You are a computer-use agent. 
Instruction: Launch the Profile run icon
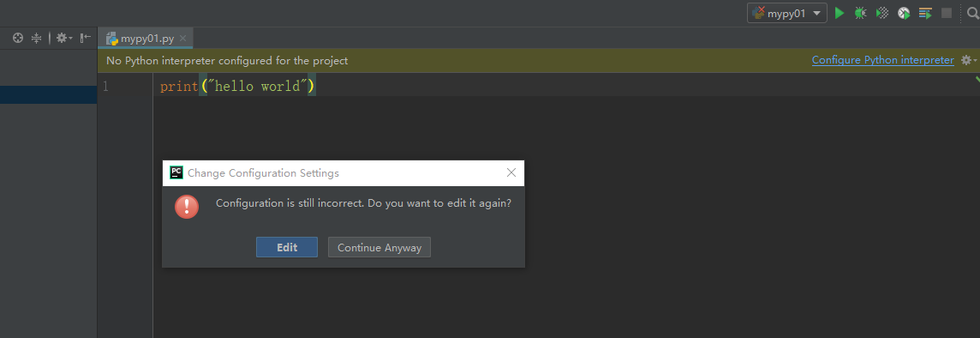click(x=904, y=13)
